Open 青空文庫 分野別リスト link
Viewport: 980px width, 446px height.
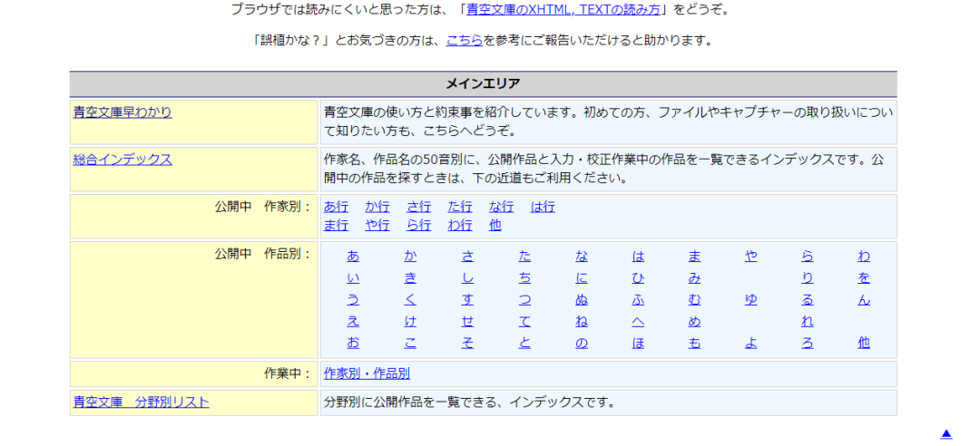142,402
